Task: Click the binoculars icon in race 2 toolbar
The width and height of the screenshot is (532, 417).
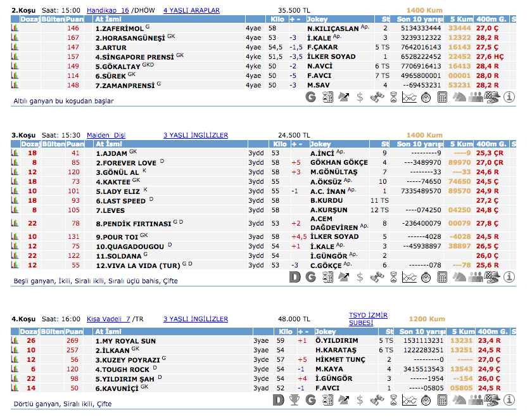Action: tap(376, 97)
